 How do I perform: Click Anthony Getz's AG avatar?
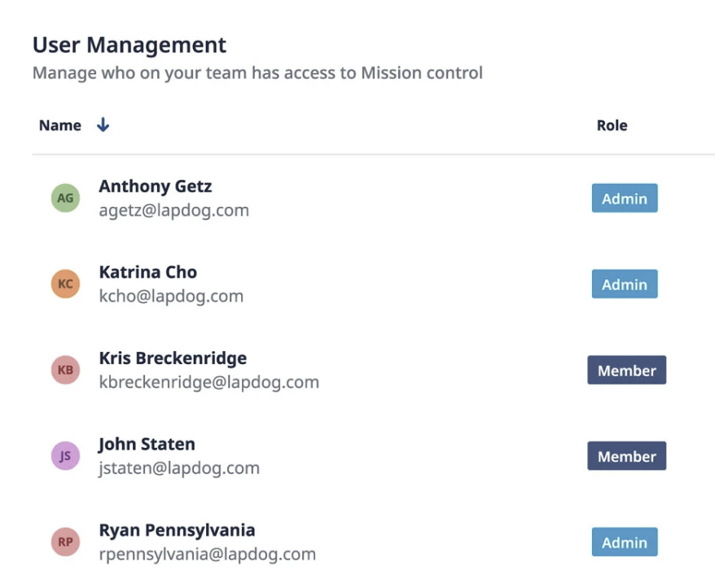[x=65, y=197]
